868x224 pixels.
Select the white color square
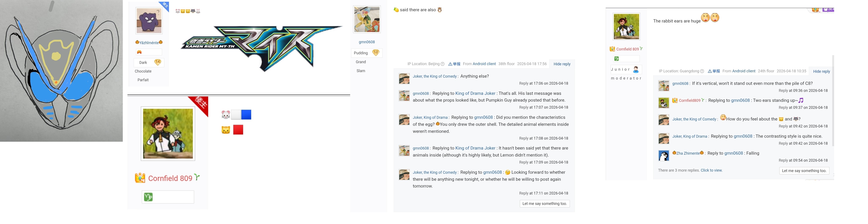point(236,115)
